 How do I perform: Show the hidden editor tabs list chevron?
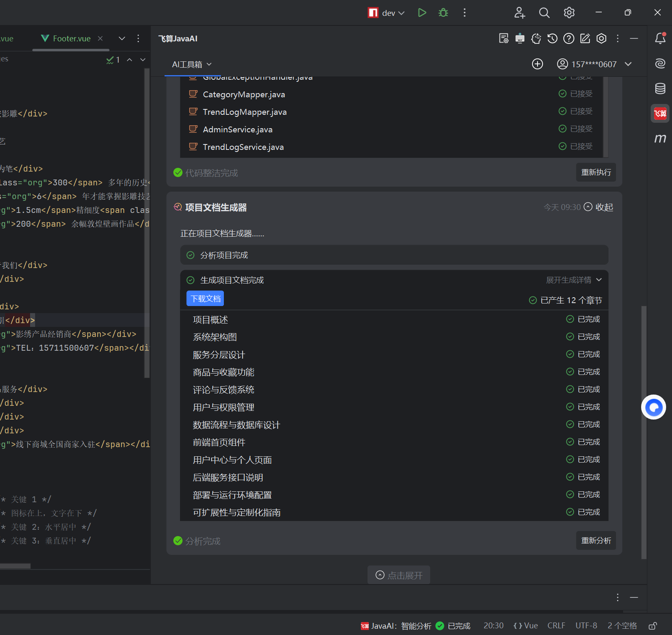click(x=122, y=38)
